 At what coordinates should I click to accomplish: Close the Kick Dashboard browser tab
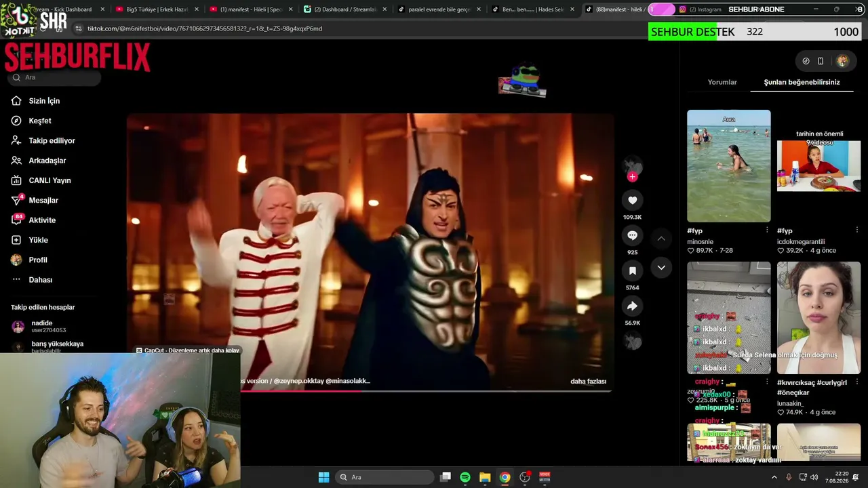(102, 9)
